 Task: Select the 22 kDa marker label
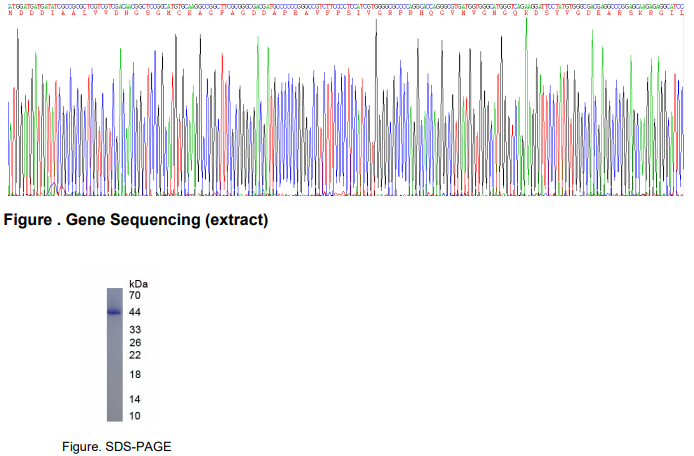(135, 355)
